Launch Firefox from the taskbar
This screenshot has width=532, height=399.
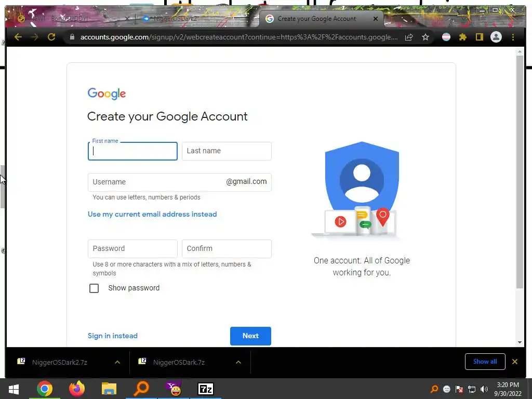pyautogui.click(x=77, y=389)
